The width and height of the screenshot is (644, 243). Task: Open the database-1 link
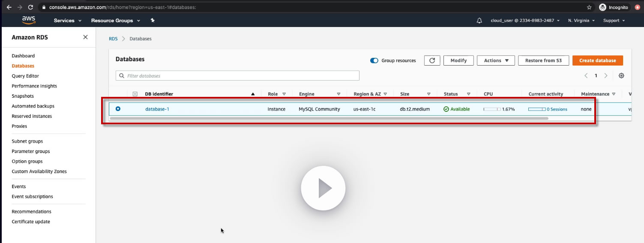tap(157, 109)
